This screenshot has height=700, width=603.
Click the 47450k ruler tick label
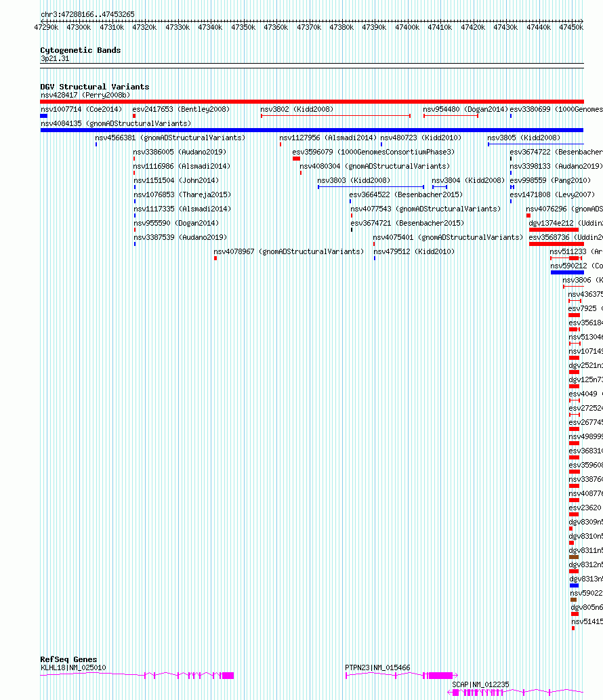coord(571,27)
